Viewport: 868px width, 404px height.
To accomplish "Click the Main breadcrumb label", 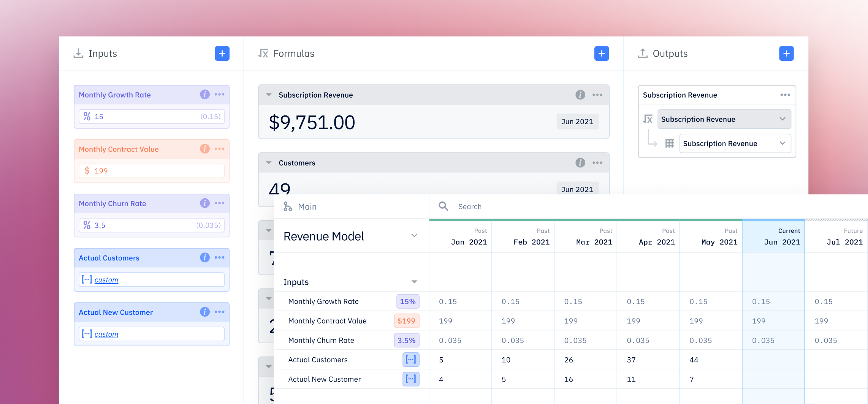I will tap(307, 206).
